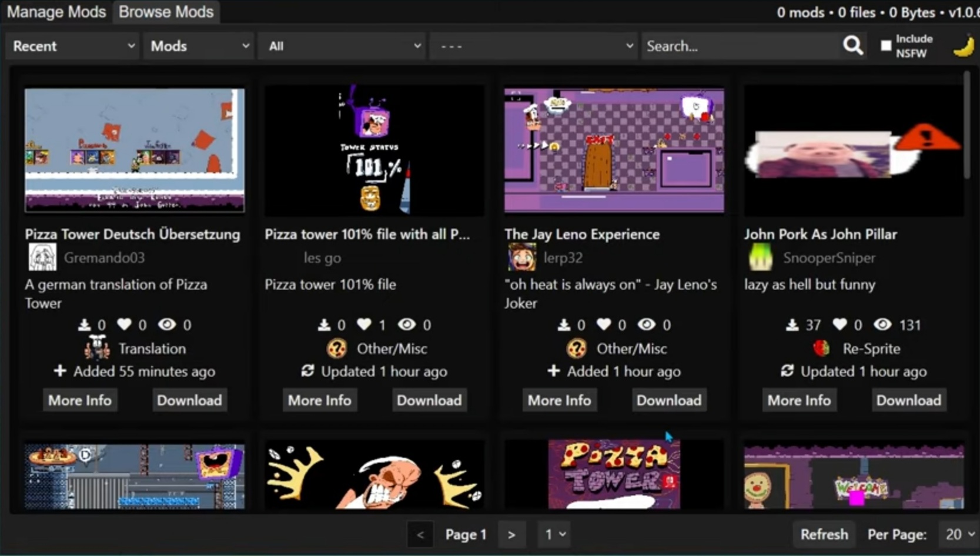
Task: Open John Pork As John Pillar thumbnail
Action: [854, 150]
